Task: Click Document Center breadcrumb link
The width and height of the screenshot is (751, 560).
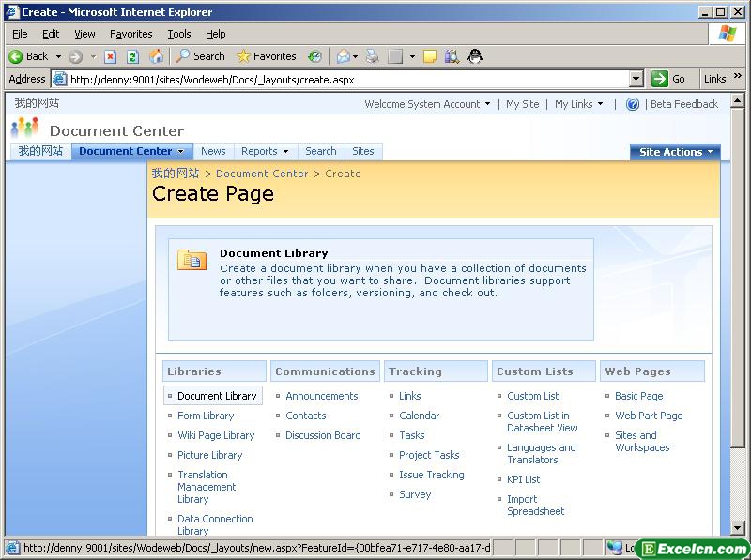Action: [262, 174]
